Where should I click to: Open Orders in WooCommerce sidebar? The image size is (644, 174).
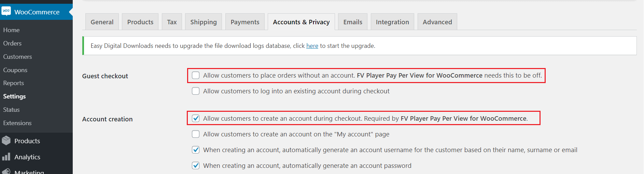point(12,43)
